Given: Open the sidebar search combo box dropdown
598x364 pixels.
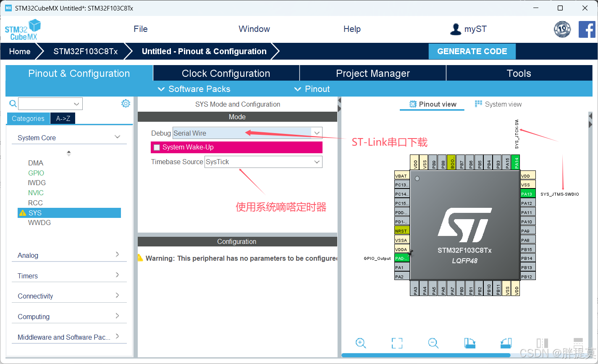Looking at the screenshot, I should (76, 104).
